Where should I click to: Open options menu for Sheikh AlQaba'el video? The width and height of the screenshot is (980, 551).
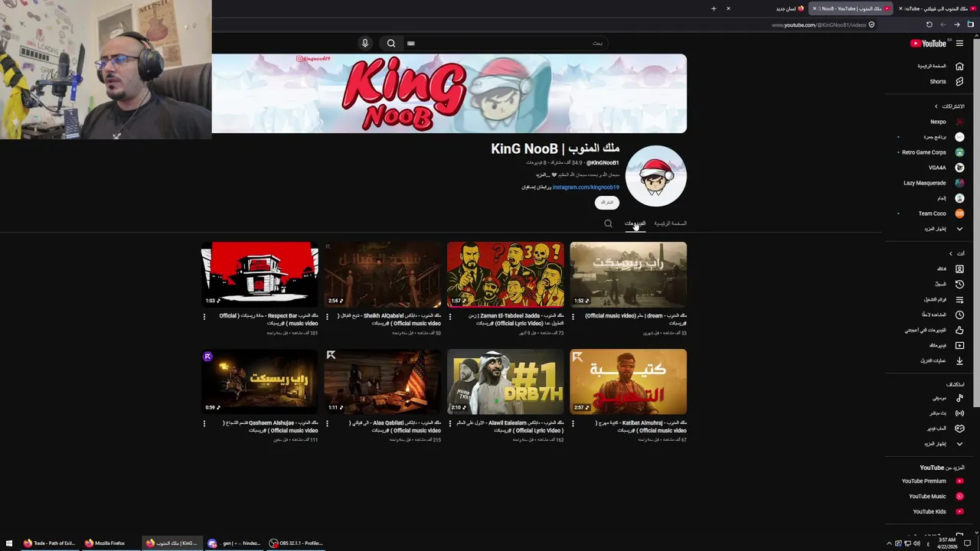327,316
